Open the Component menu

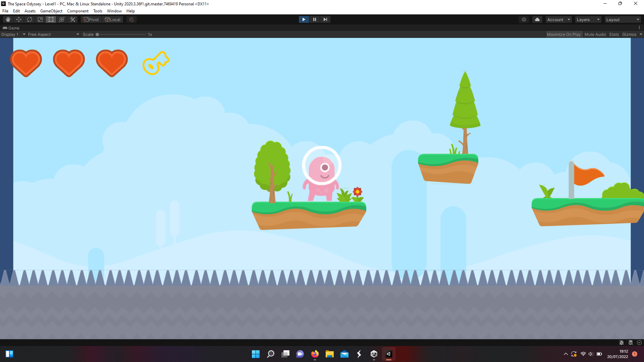[x=77, y=11]
